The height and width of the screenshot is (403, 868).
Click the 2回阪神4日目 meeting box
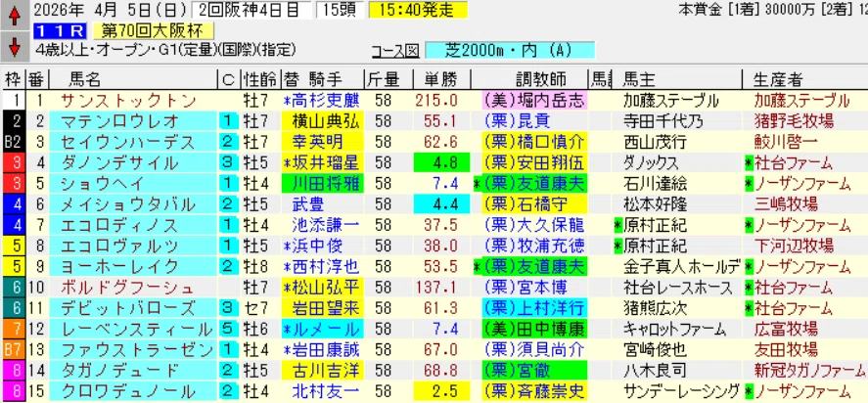[x=252, y=11]
